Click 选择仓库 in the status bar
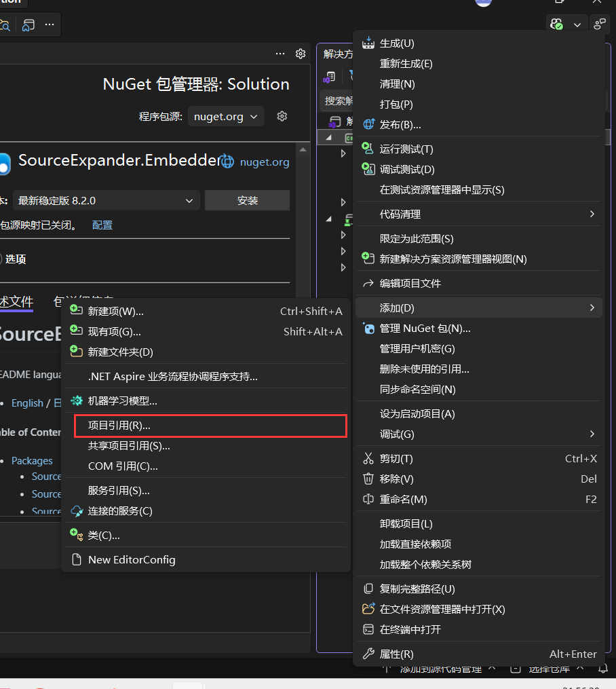This screenshot has height=689, width=616. pyautogui.click(x=549, y=669)
